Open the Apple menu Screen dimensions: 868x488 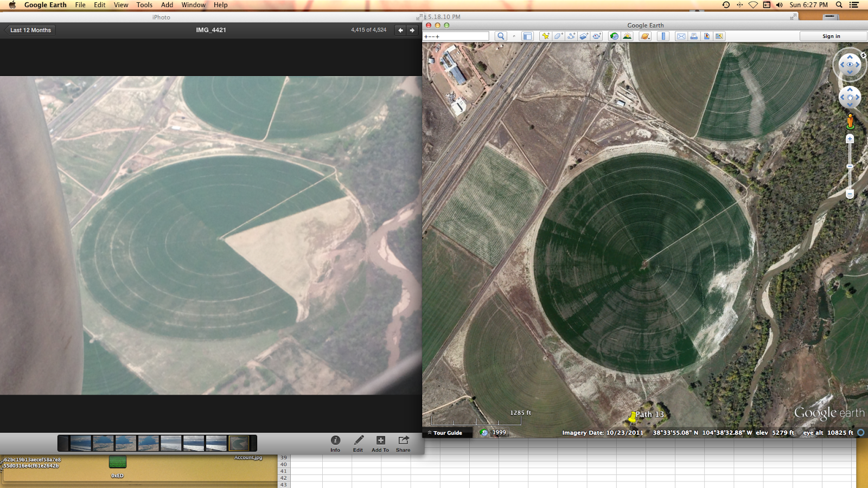coord(12,5)
